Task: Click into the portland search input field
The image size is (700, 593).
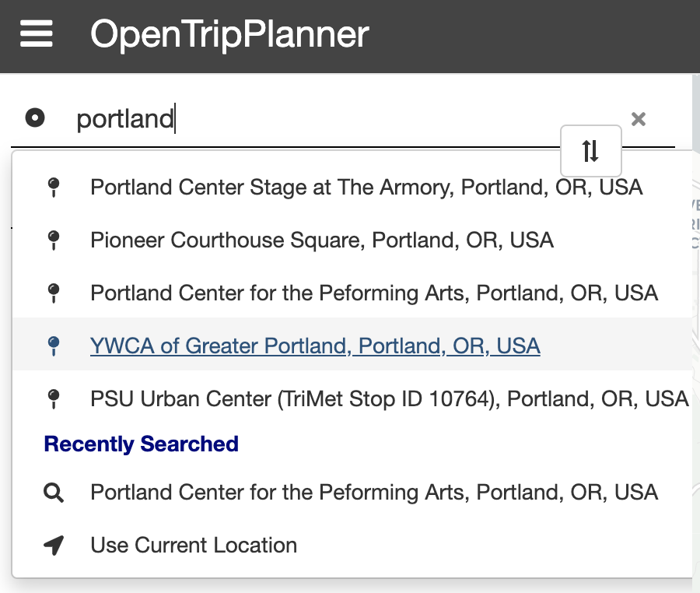Action: point(311,119)
